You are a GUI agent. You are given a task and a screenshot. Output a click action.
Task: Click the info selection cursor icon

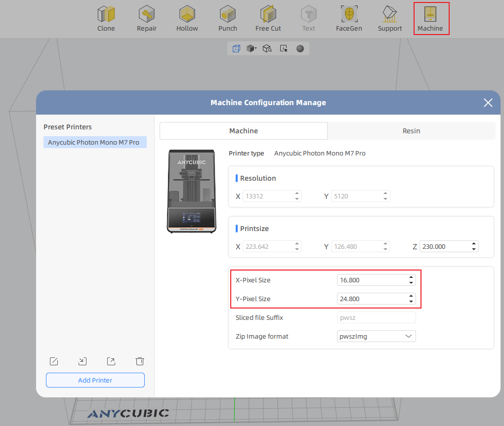point(284,48)
